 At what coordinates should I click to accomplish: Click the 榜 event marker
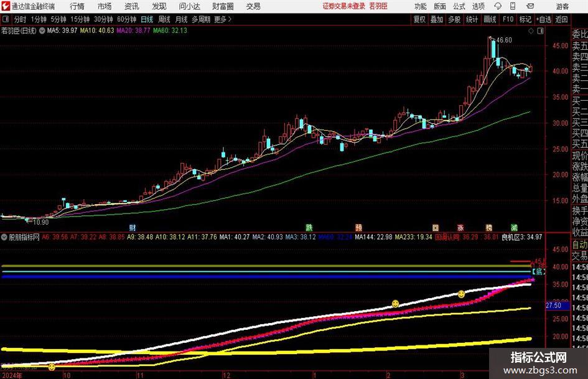(x=488, y=227)
